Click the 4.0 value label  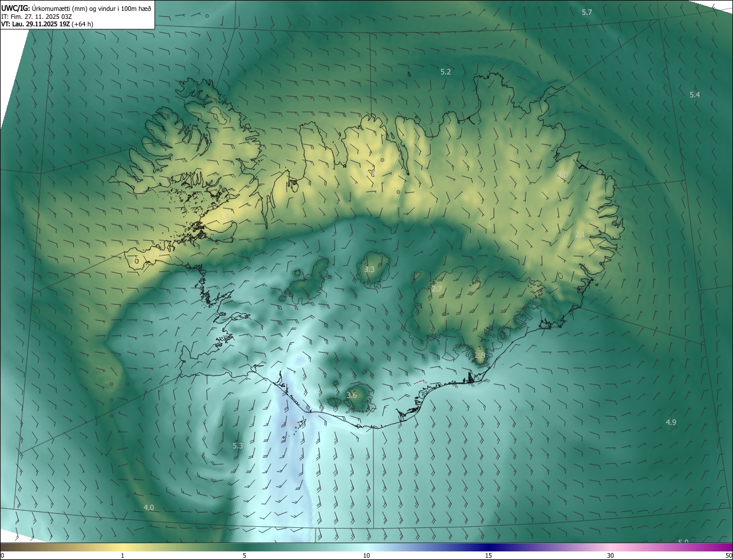click(148, 507)
